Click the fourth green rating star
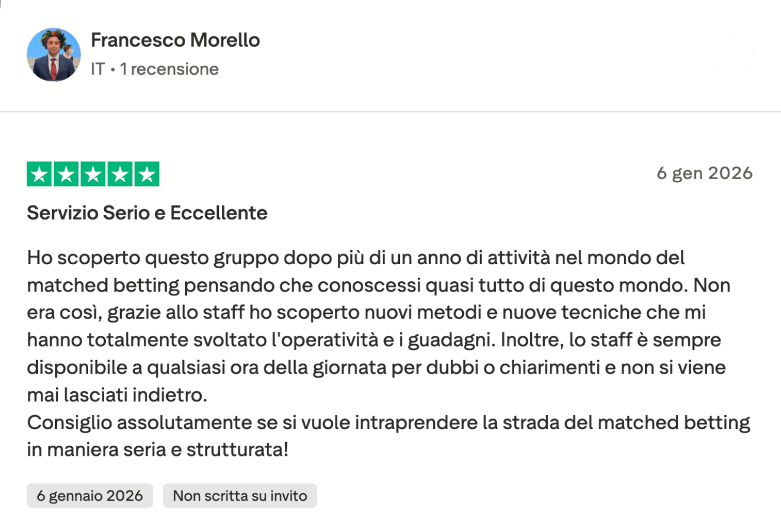The image size is (781, 532). pos(120,174)
